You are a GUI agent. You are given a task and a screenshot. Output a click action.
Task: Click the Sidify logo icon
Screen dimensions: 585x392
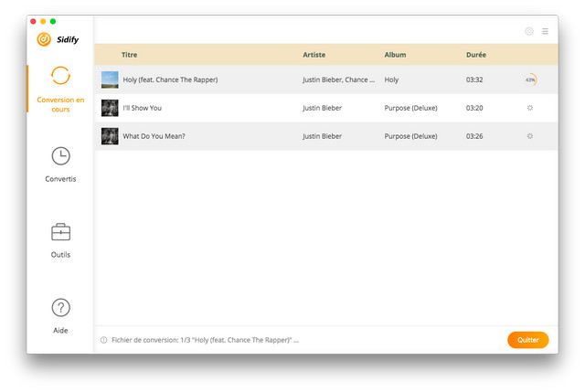click(43, 39)
